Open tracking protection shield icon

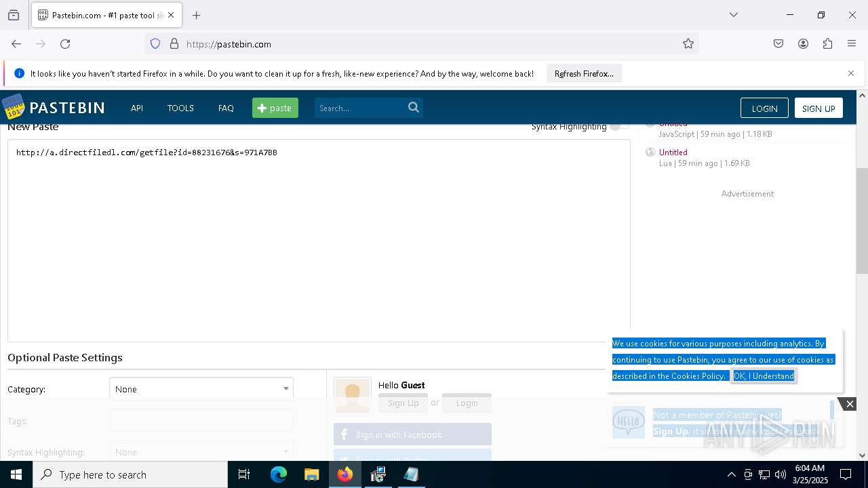(155, 43)
